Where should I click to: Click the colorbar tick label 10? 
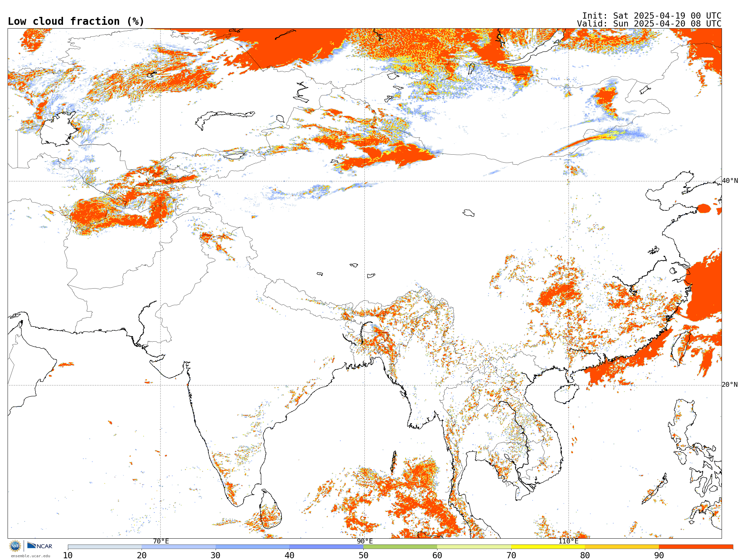pyautogui.click(x=68, y=556)
